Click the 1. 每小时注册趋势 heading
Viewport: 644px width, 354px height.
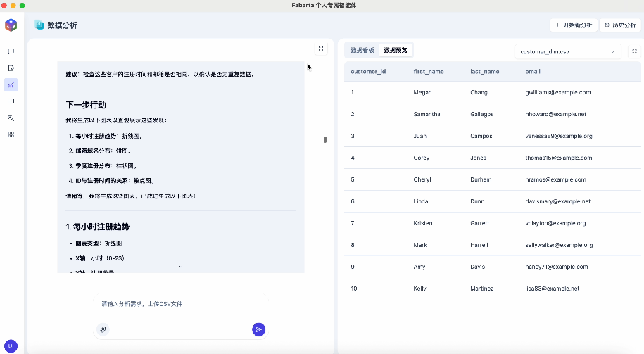point(97,227)
